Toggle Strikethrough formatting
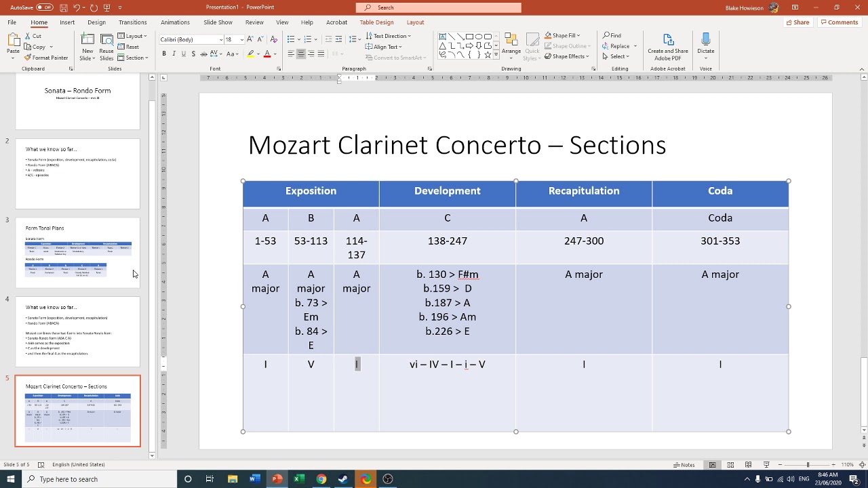The height and width of the screenshot is (488, 868). click(203, 54)
